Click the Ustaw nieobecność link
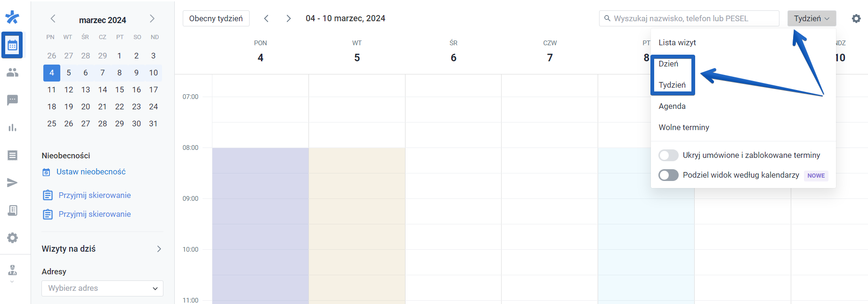Image resolution: width=868 pixels, height=304 pixels. (91, 172)
